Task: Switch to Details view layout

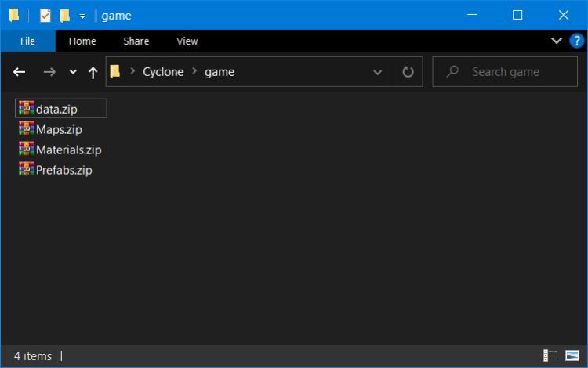Action: pos(550,356)
